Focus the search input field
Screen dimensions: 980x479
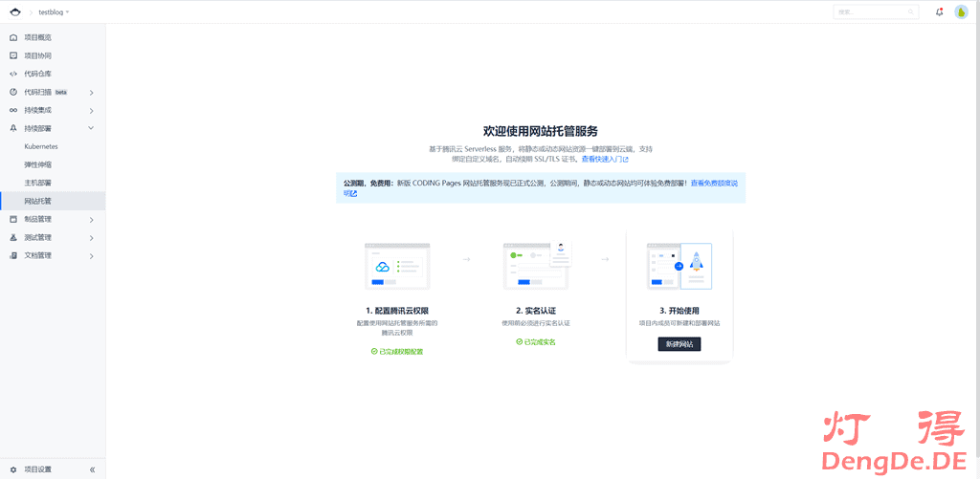click(x=871, y=11)
